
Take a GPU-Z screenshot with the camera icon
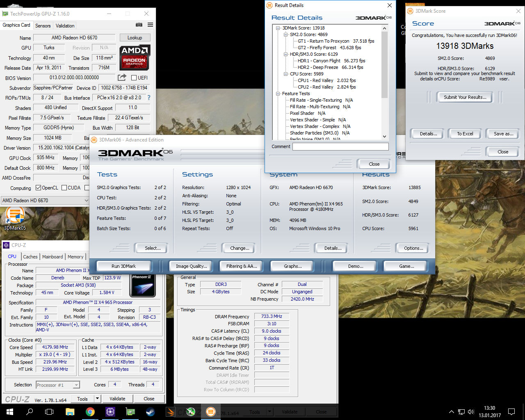pyautogui.click(x=139, y=25)
